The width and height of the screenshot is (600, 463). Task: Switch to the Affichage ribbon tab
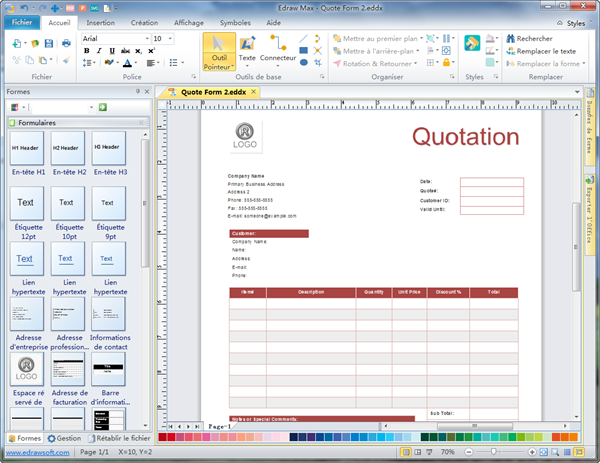(x=188, y=21)
